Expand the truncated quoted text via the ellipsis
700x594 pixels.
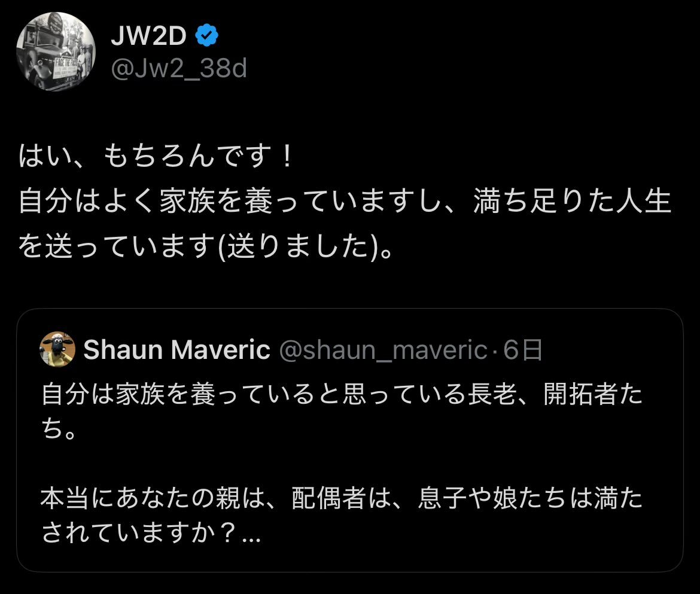(251, 534)
